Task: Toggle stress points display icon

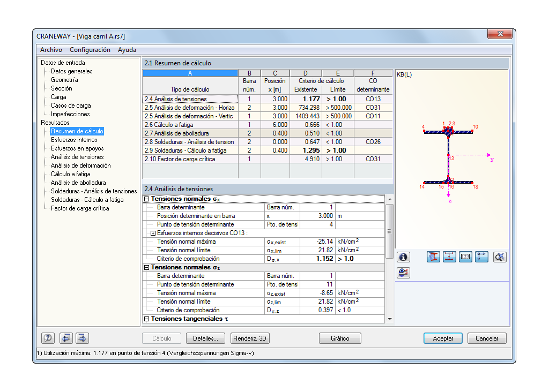Action: [x=449, y=257]
